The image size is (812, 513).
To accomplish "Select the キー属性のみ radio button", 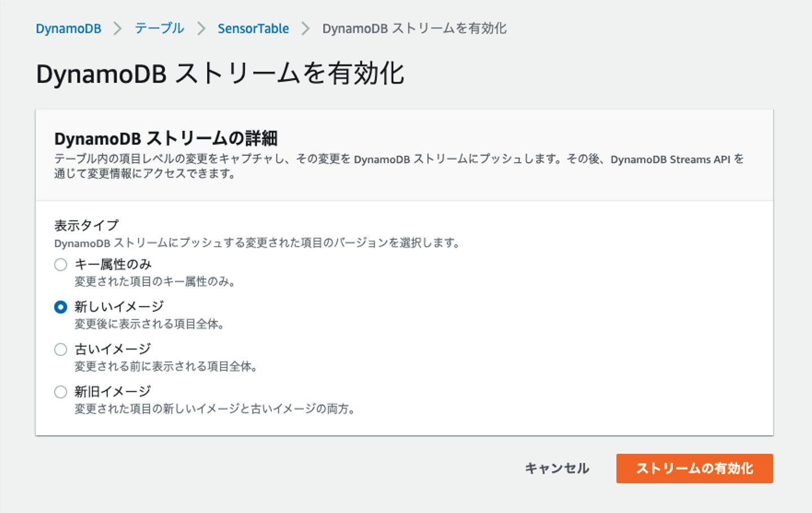I will tap(60, 265).
